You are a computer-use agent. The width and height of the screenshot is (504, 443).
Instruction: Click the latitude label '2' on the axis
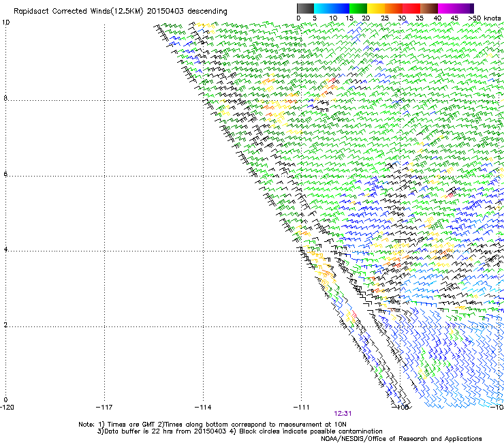click(x=5, y=325)
